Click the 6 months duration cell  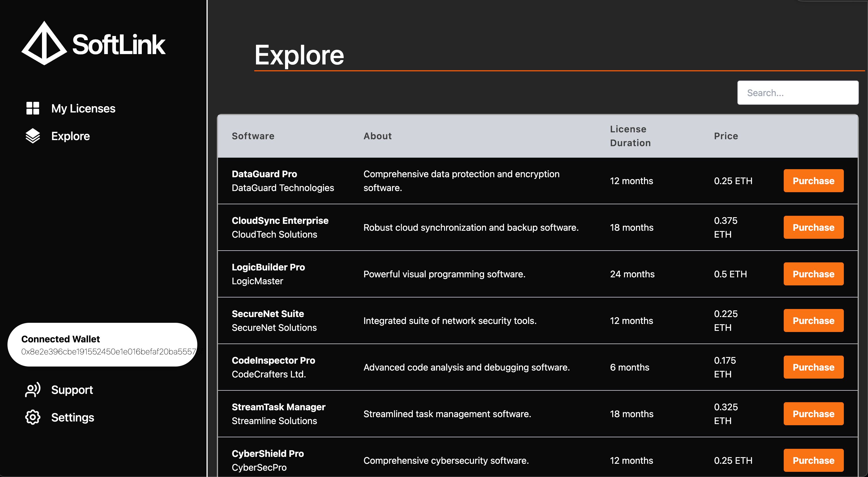pyautogui.click(x=630, y=367)
